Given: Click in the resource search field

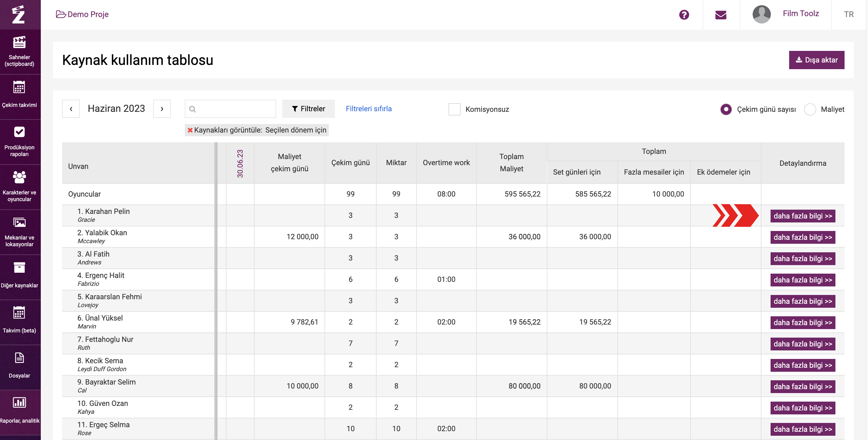Looking at the screenshot, I should pyautogui.click(x=230, y=108).
